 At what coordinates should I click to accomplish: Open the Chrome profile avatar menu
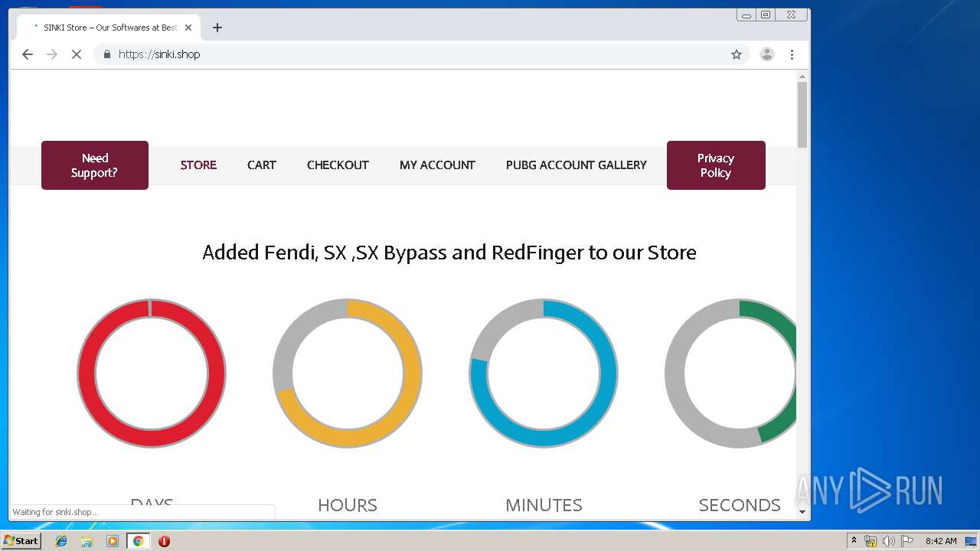coord(766,54)
